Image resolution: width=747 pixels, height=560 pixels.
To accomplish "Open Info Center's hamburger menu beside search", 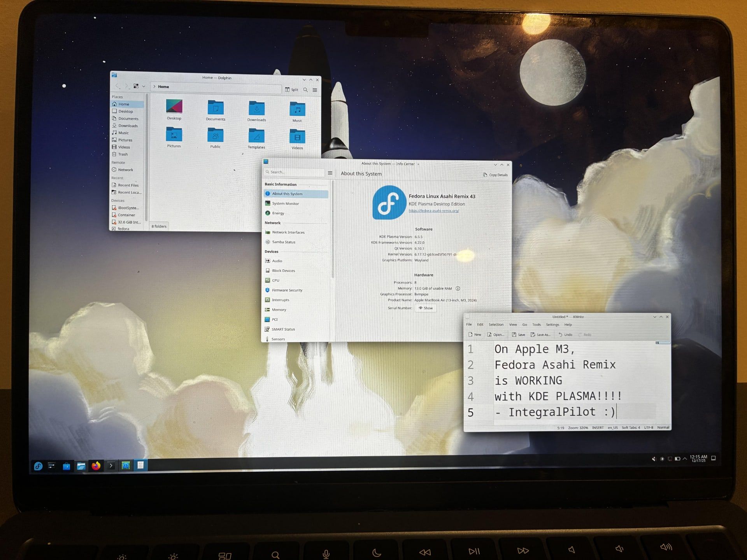I will click(330, 173).
